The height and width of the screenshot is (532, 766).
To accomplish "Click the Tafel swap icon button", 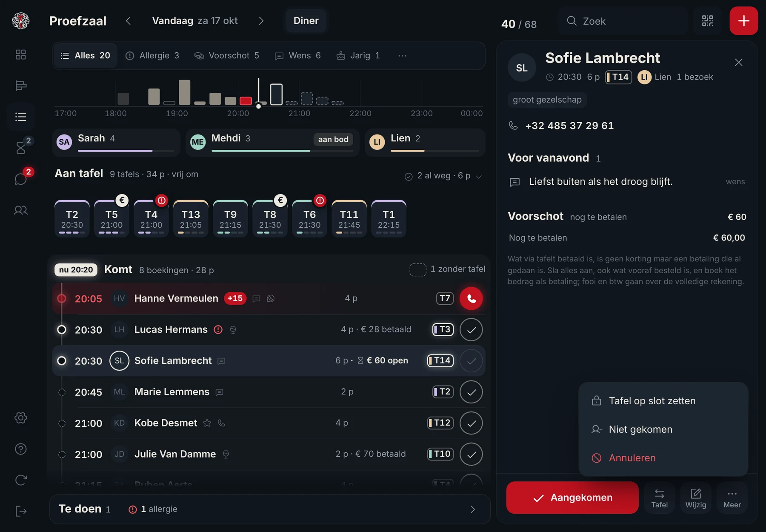I will coord(659,498).
